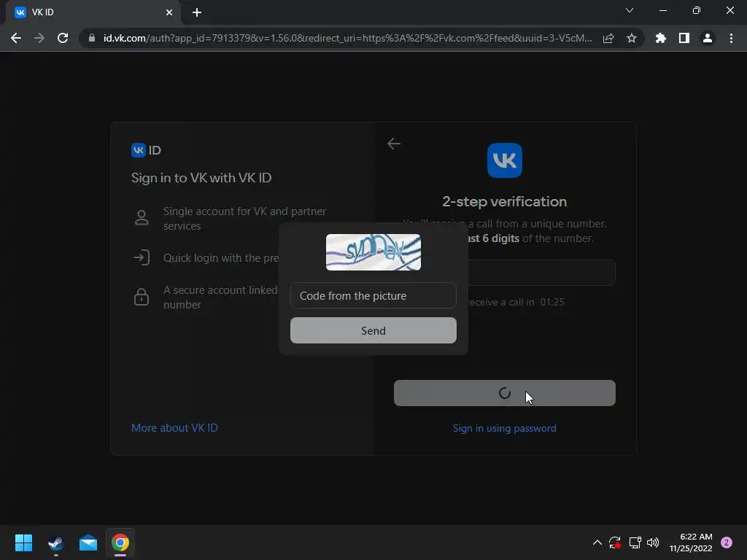Open Steam from the taskbar
The height and width of the screenshot is (560, 747).
(x=55, y=542)
